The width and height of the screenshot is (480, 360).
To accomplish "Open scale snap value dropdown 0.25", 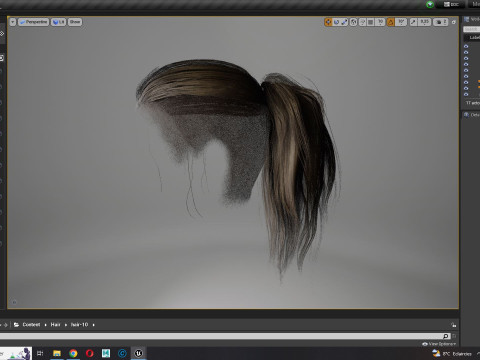I will pos(424,22).
